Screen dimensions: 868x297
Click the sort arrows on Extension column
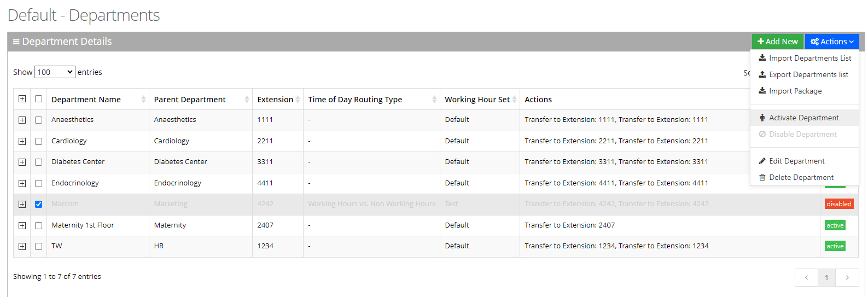pyautogui.click(x=298, y=100)
